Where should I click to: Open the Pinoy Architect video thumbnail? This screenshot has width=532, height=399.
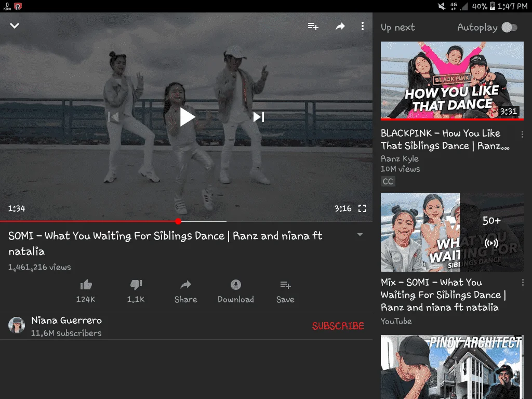452,367
